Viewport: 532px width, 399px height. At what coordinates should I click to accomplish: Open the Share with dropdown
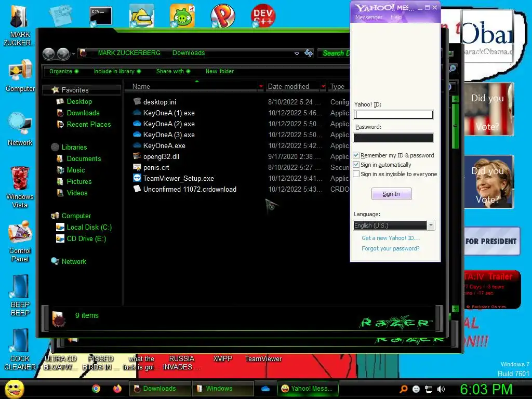pos(173,71)
